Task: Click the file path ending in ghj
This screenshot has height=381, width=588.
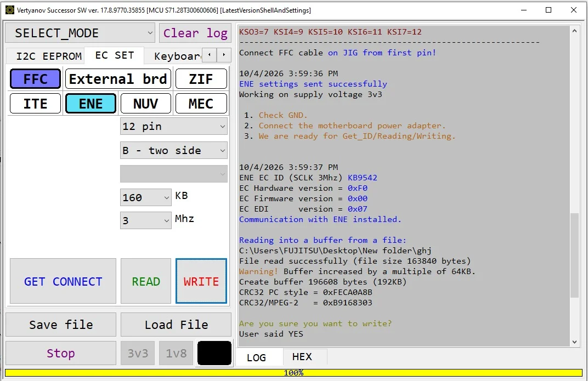Action: tap(335, 251)
